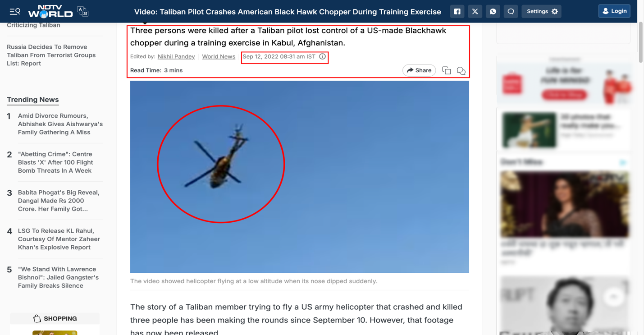Open Russia Taliban terrorist list story
The height and width of the screenshot is (335, 644).
(51, 55)
